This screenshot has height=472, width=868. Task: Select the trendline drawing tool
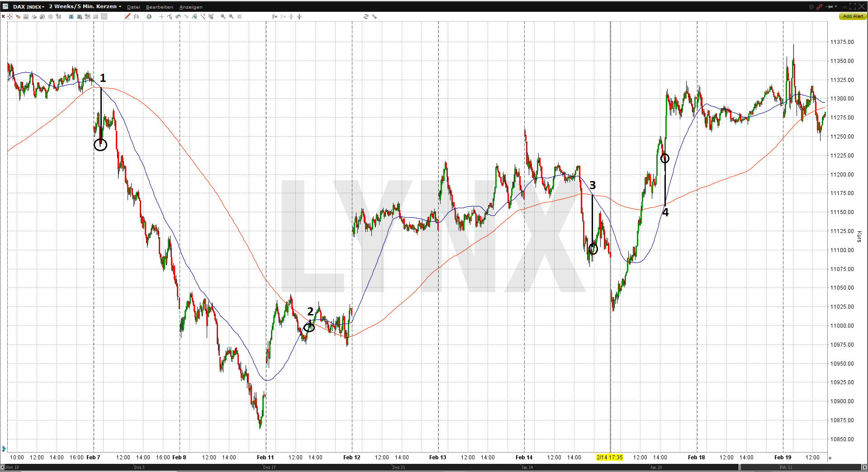203,16
